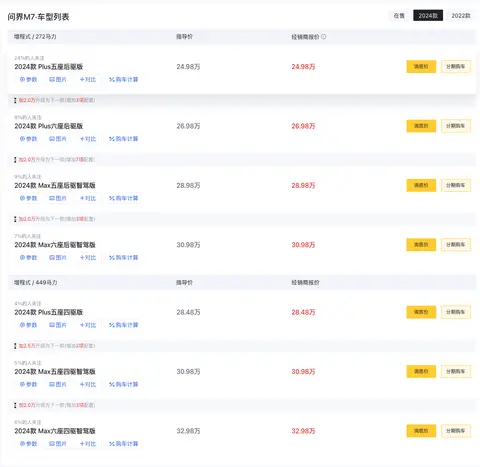Viewport: 480px width, 467px height.
Task: Click 分期购车 for Plus五座后驱版
Action: (456, 67)
